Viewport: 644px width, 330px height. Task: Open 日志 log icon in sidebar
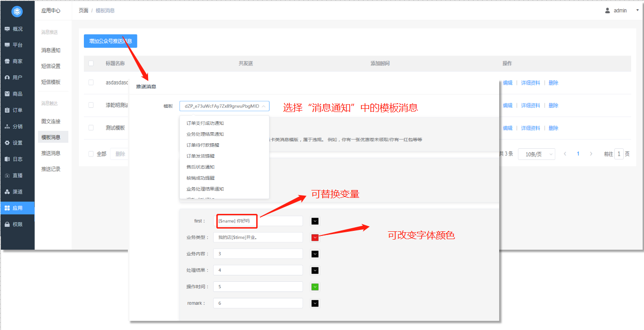tap(7, 159)
